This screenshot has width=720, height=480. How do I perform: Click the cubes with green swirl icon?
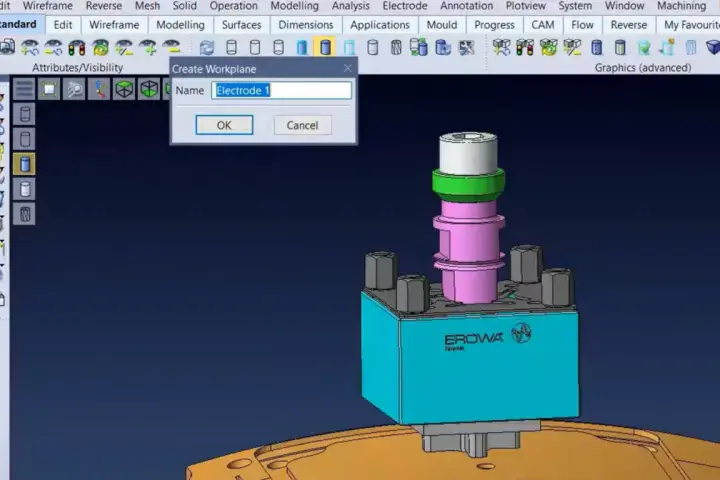(549, 47)
